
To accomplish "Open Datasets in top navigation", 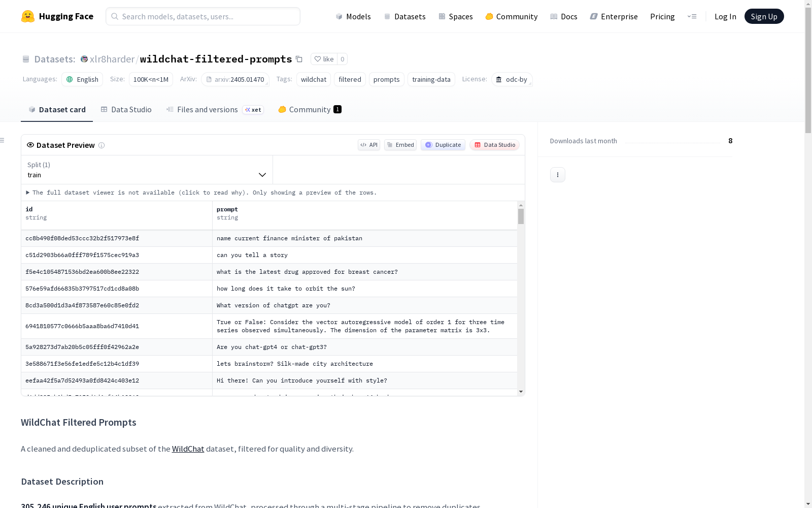I will pos(404,16).
